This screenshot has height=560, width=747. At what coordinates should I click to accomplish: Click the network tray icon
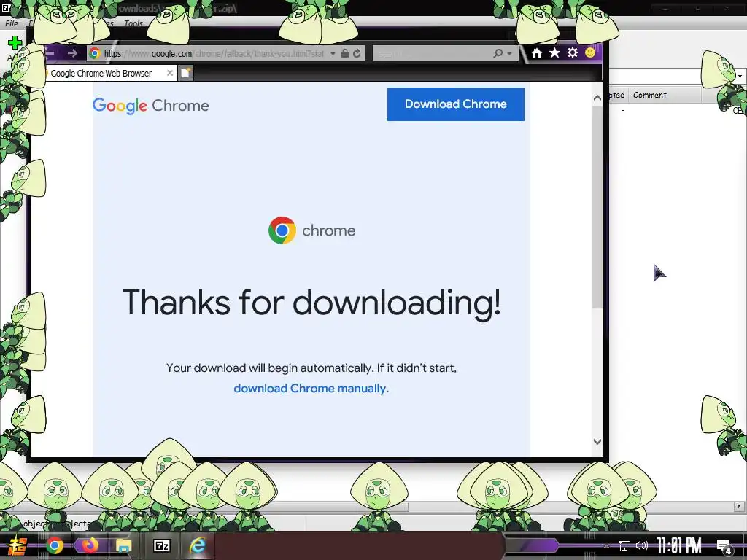tap(624, 545)
